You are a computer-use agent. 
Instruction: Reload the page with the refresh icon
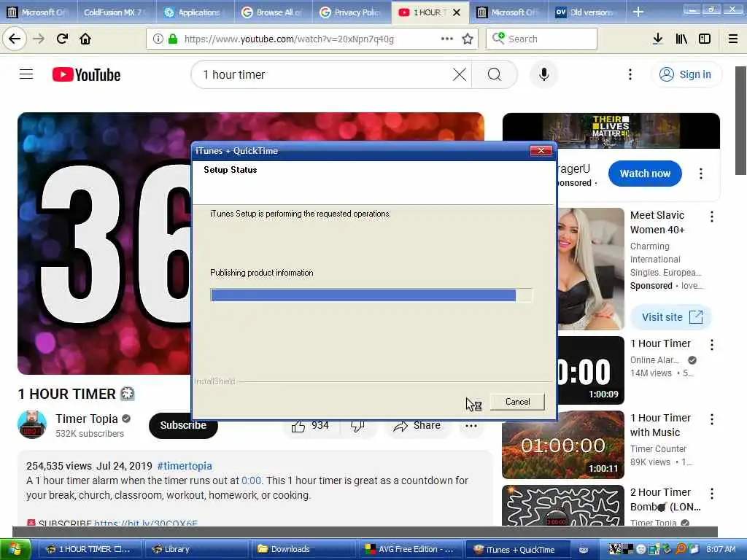click(62, 39)
